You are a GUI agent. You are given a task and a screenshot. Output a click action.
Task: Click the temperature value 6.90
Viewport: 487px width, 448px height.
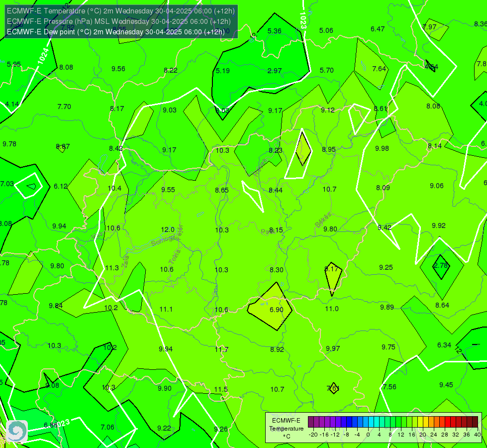coord(277,310)
